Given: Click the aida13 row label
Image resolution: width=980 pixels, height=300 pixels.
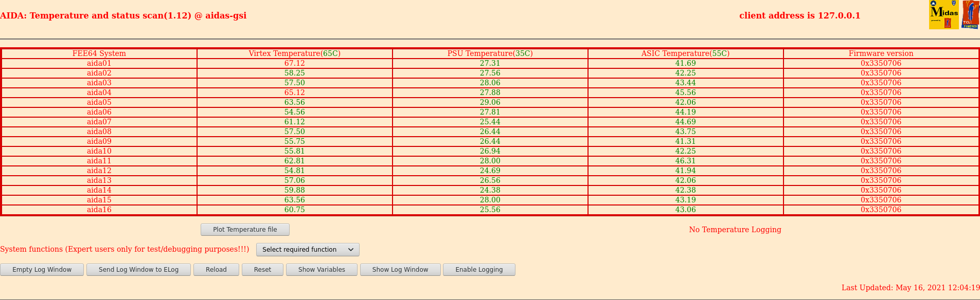Looking at the screenshot, I should (x=99, y=180).
